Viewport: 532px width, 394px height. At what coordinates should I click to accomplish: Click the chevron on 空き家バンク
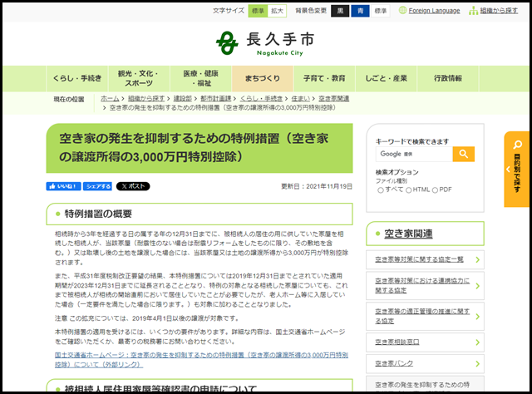click(x=477, y=363)
